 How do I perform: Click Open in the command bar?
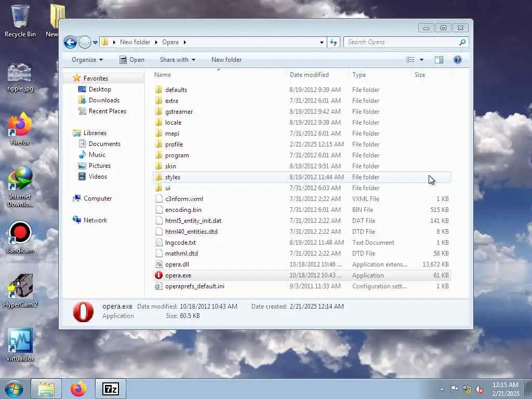[x=132, y=60]
